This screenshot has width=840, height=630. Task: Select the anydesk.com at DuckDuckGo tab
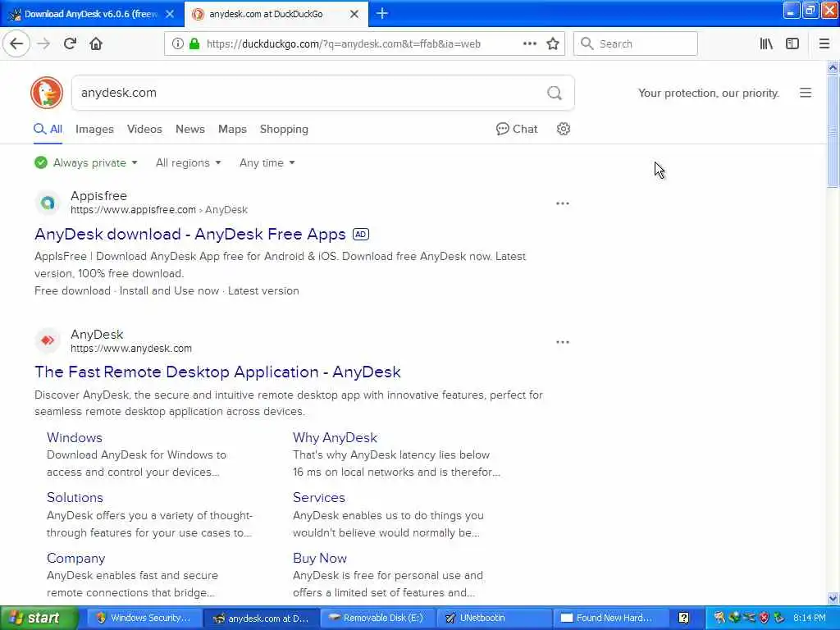point(276,14)
